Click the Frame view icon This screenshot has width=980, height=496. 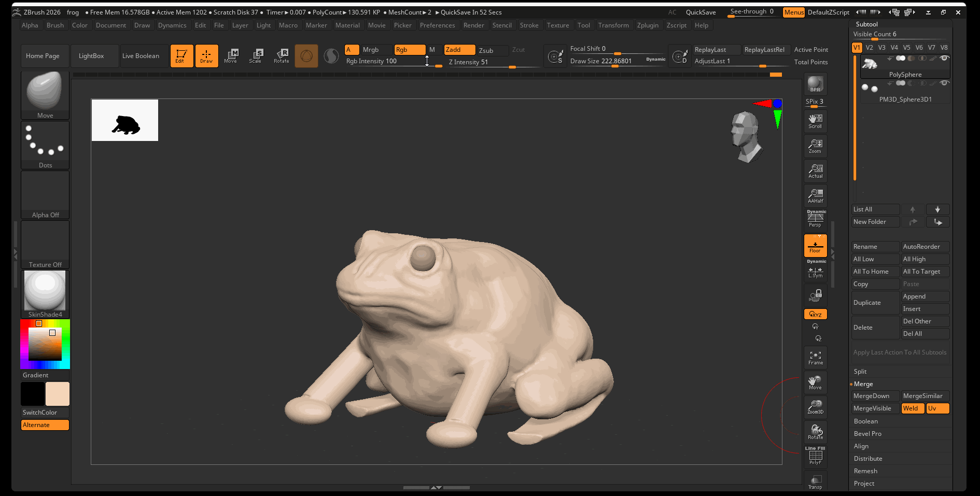tap(815, 358)
